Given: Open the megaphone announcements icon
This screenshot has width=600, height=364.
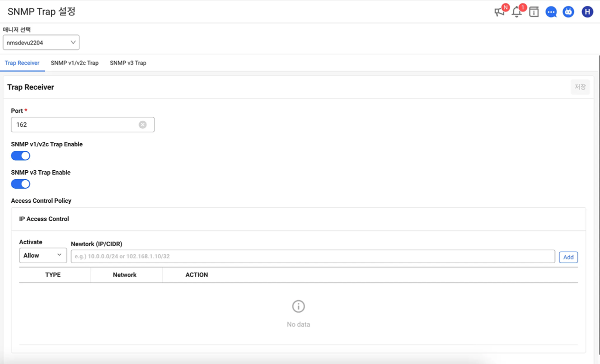Looking at the screenshot, I should [x=499, y=12].
